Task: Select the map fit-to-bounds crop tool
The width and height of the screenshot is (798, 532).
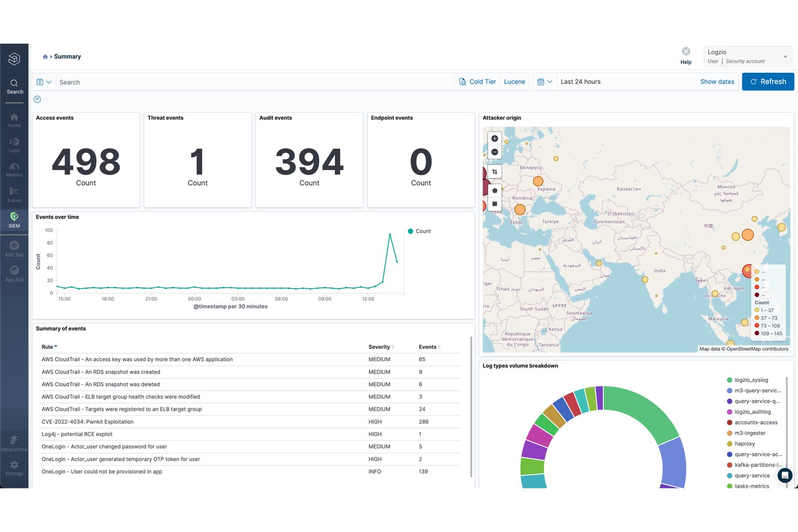Action: (494, 172)
